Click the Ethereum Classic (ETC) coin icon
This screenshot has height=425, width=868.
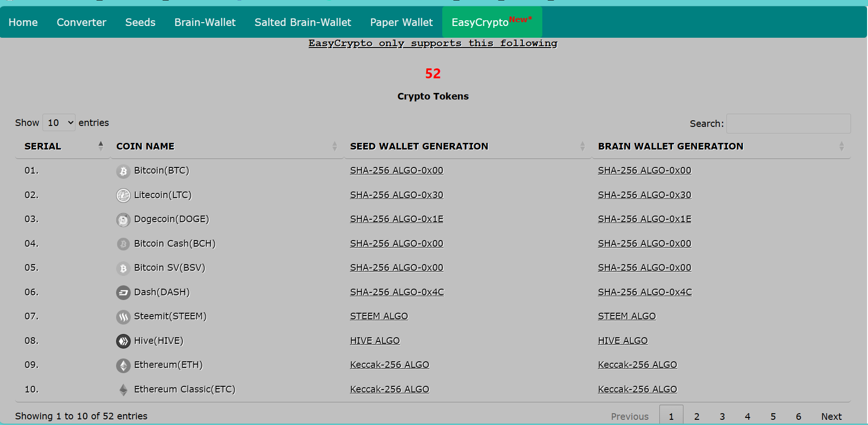tap(123, 390)
